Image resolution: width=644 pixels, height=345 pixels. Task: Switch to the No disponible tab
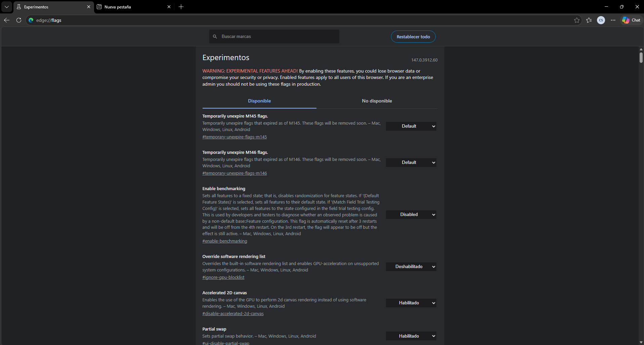[x=377, y=101]
